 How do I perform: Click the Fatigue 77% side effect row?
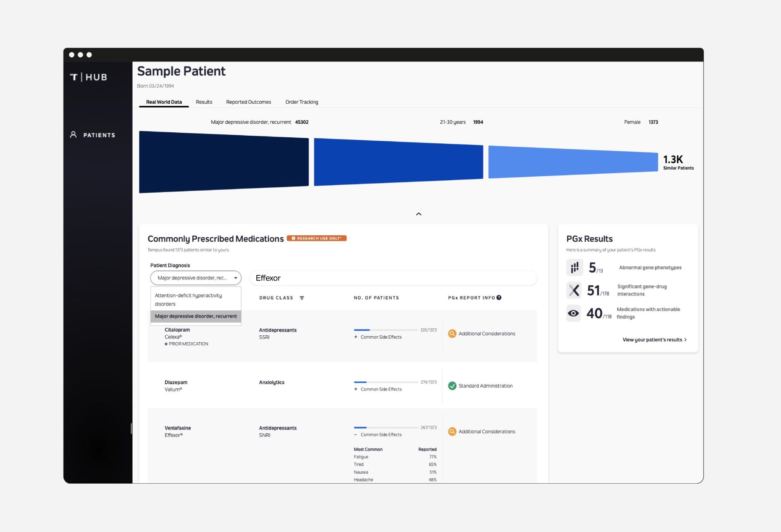395,457
